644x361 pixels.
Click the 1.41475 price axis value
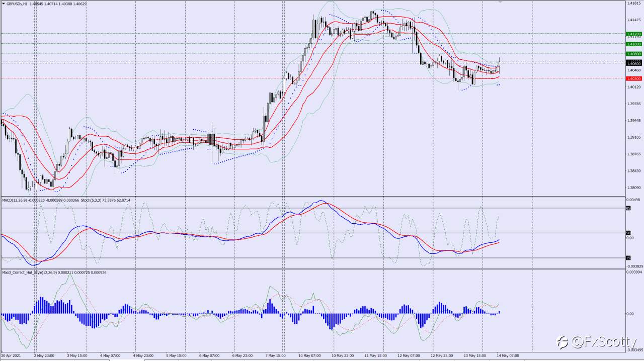(633, 20)
